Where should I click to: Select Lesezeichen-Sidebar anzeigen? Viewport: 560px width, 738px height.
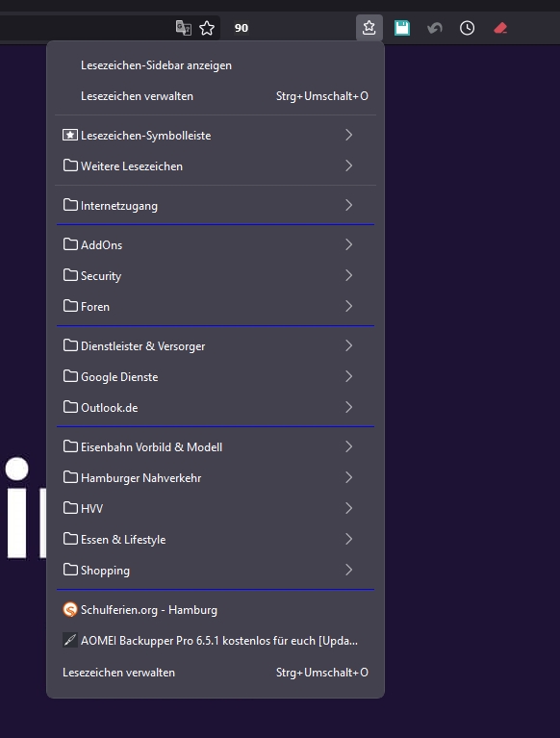tap(216, 65)
